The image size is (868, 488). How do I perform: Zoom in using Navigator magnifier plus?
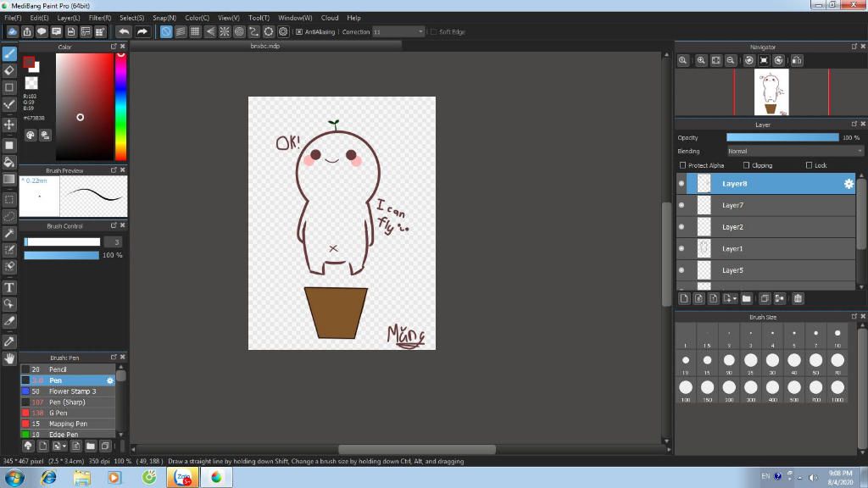[x=701, y=60]
